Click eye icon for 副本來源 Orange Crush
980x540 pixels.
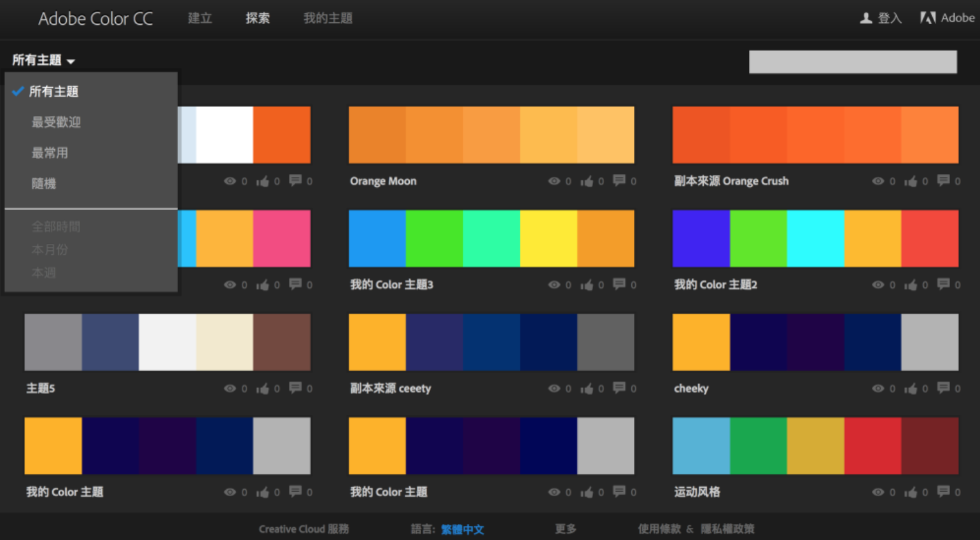pyautogui.click(x=878, y=181)
